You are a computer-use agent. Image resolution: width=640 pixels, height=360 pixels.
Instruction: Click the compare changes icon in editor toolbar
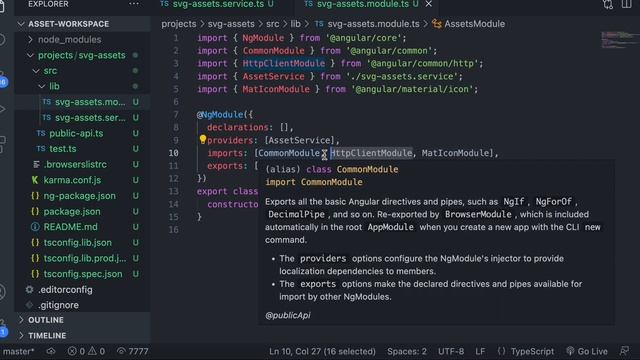[608, 4]
